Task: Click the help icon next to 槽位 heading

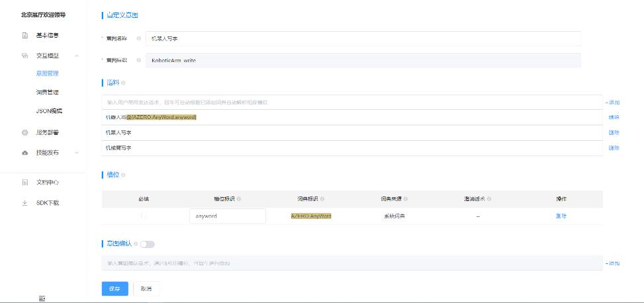Action: [123, 175]
